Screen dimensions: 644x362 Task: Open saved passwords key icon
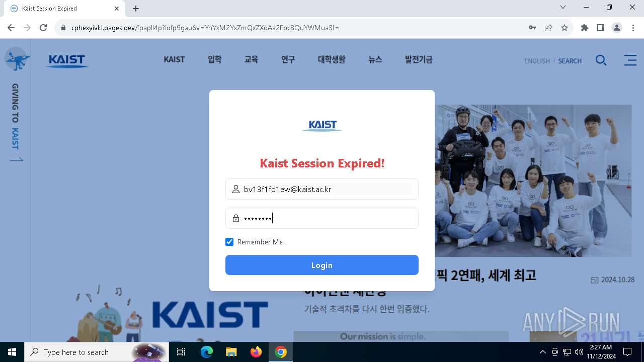pos(532,28)
